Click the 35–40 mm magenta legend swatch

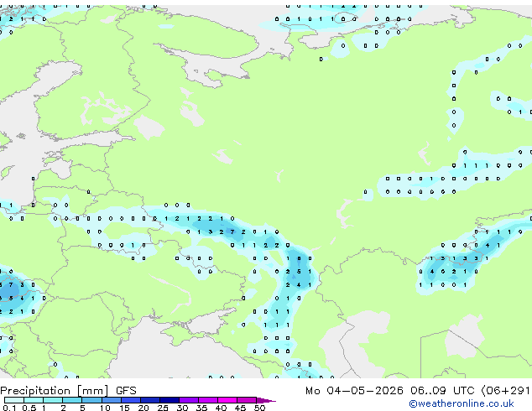pyautogui.click(x=208, y=400)
